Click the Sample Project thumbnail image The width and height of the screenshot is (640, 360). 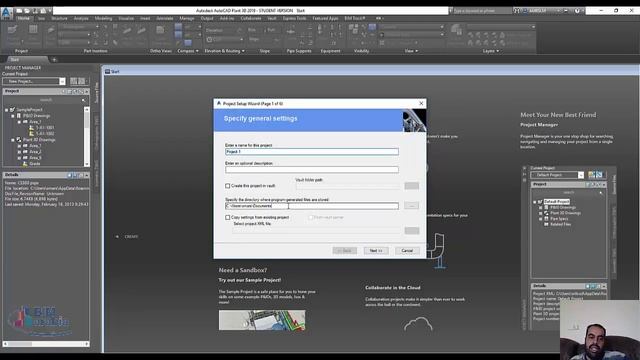tap(262, 320)
